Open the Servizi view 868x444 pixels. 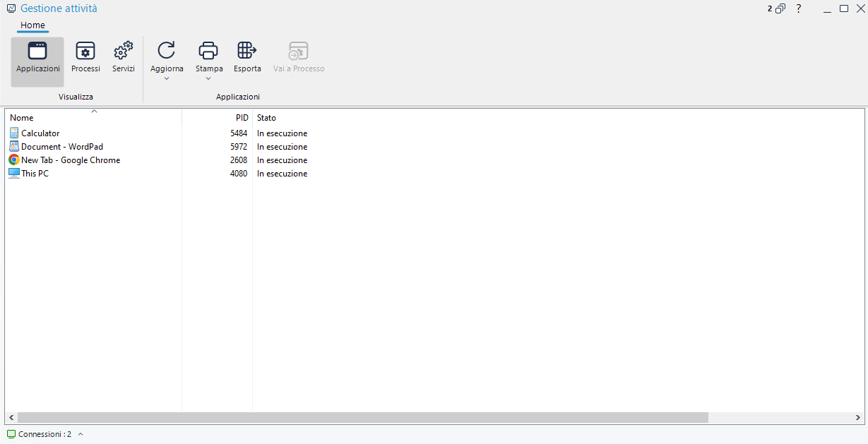(123, 52)
